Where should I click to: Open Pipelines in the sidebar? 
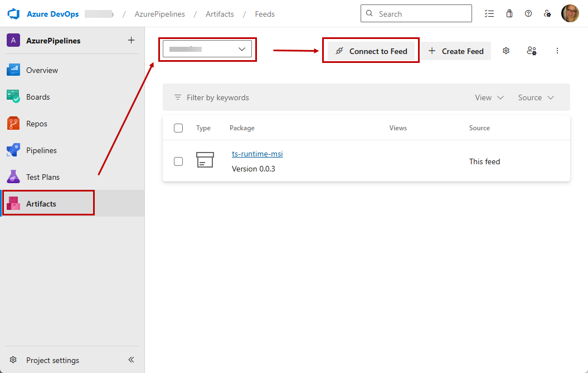click(x=72, y=150)
